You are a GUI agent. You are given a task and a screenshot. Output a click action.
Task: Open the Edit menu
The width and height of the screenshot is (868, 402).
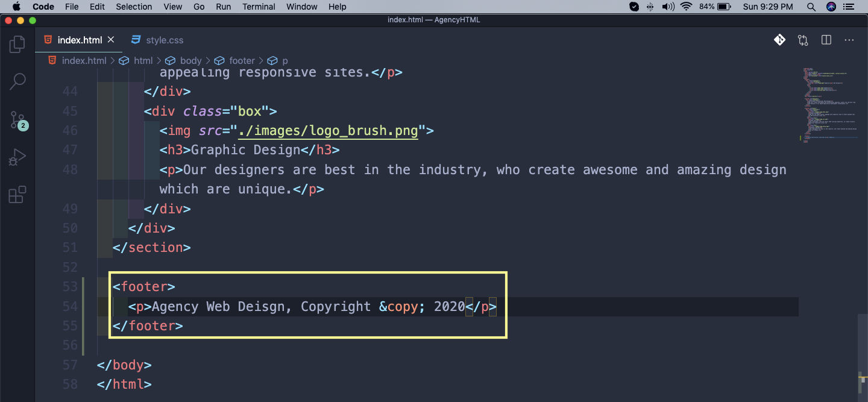(x=97, y=7)
